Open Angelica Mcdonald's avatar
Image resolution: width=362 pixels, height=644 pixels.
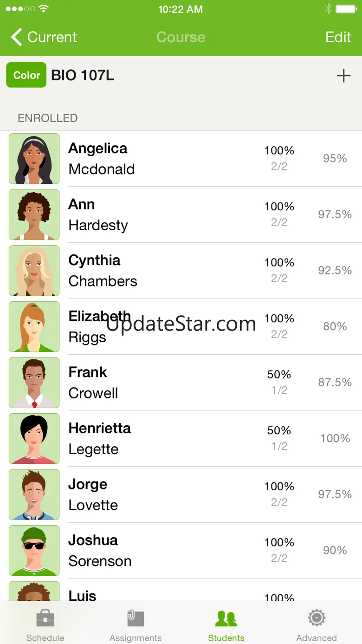point(34,159)
